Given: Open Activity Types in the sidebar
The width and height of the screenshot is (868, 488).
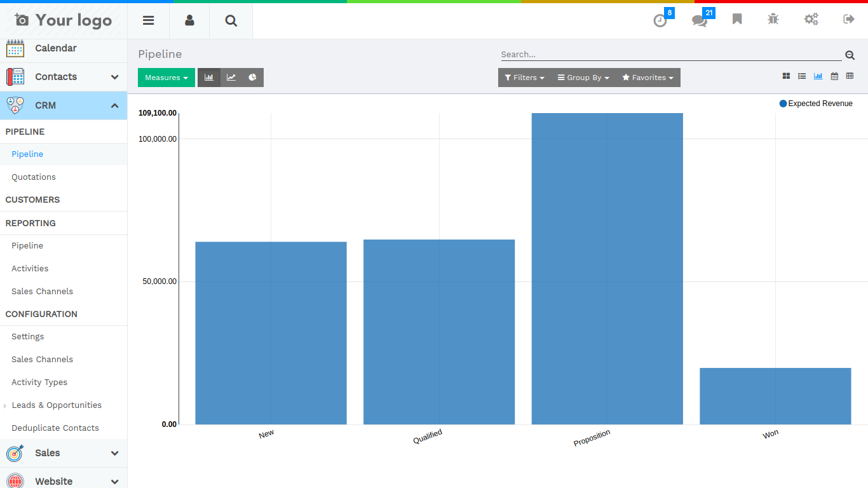Looking at the screenshot, I should point(39,383).
